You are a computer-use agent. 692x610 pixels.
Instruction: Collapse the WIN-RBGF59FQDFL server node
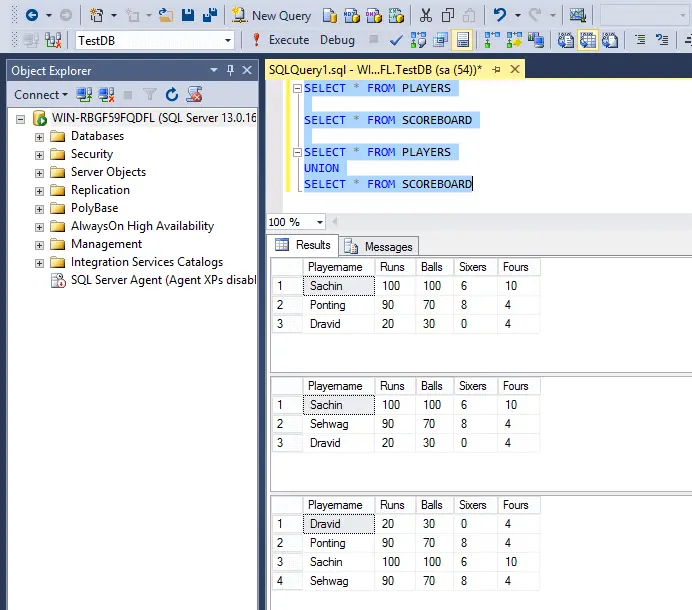click(20, 119)
